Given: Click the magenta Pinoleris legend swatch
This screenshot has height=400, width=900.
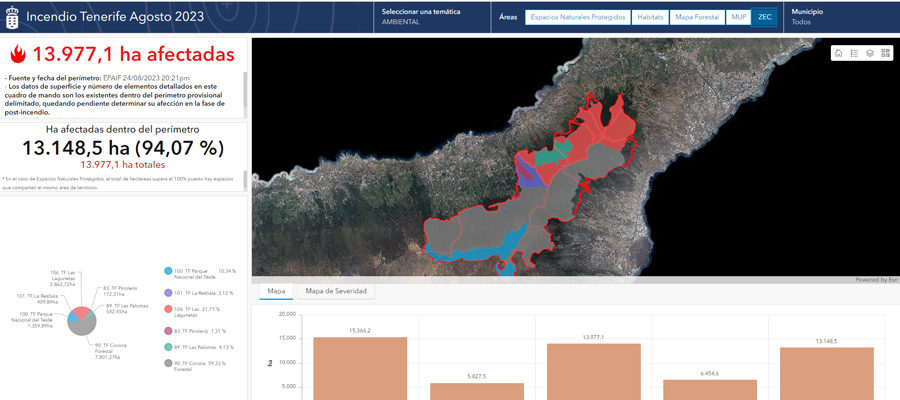Looking at the screenshot, I should [168, 331].
